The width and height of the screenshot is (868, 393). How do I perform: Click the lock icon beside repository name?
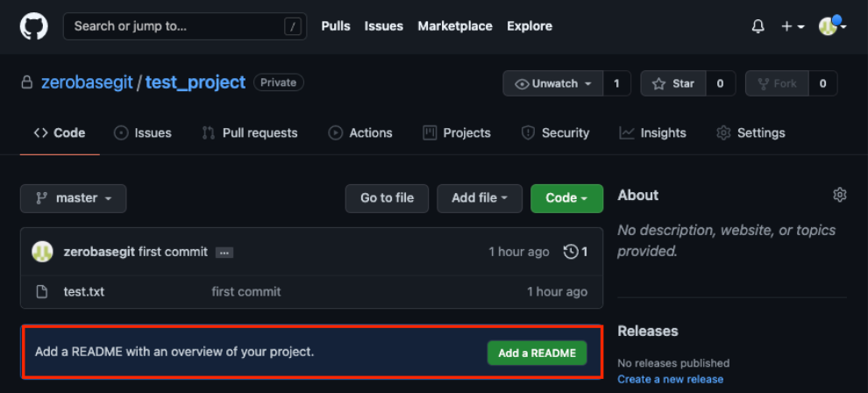[x=26, y=83]
